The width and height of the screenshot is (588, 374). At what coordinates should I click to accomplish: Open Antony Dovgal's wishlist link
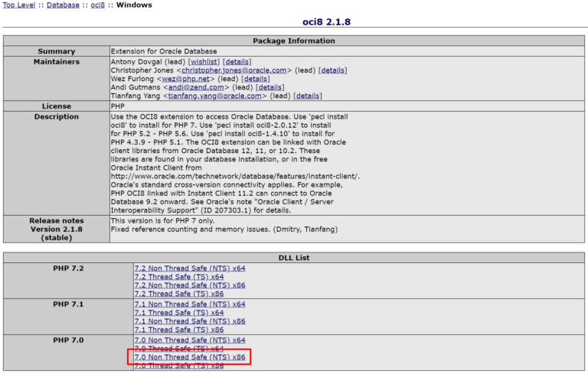204,61
